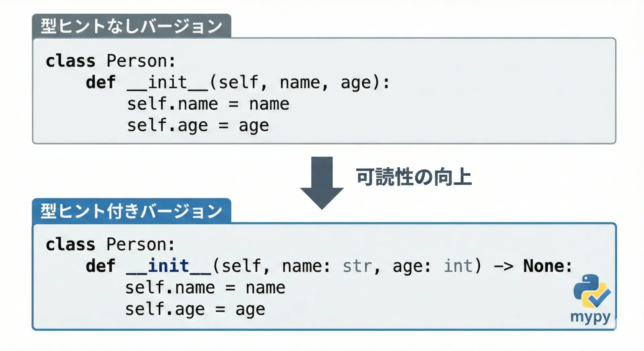Click the Python mypy logo icon

[x=592, y=290]
